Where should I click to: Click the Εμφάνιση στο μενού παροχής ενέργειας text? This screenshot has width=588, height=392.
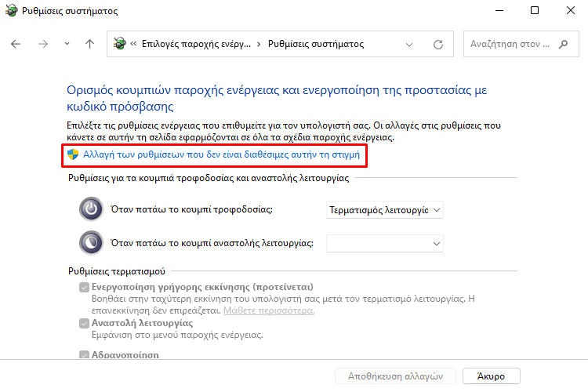tap(177, 335)
